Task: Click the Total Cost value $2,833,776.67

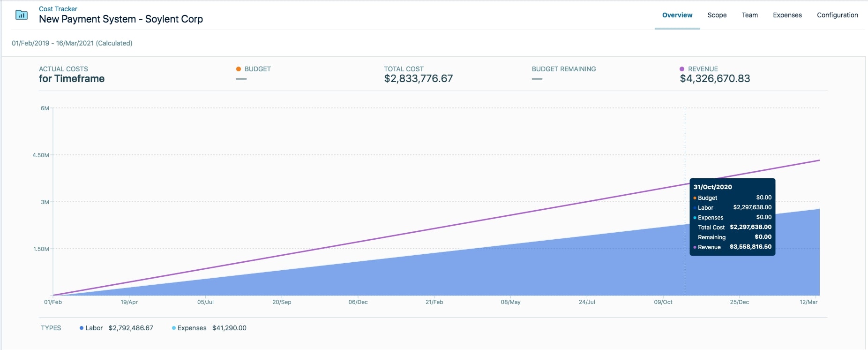Action: (419, 79)
